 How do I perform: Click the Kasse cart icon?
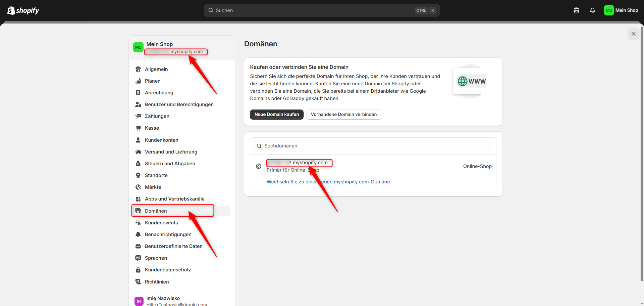[138, 128]
